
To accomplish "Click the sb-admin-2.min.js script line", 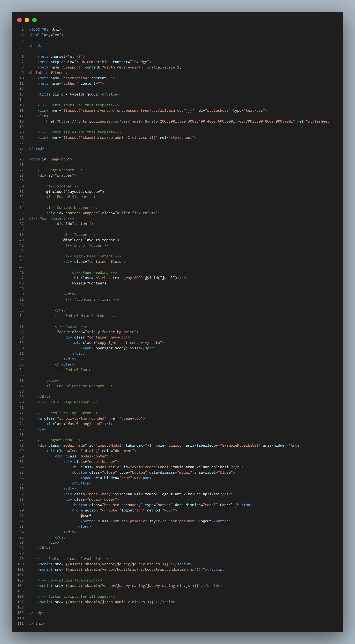I will pyautogui.click(x=107, y=602).
